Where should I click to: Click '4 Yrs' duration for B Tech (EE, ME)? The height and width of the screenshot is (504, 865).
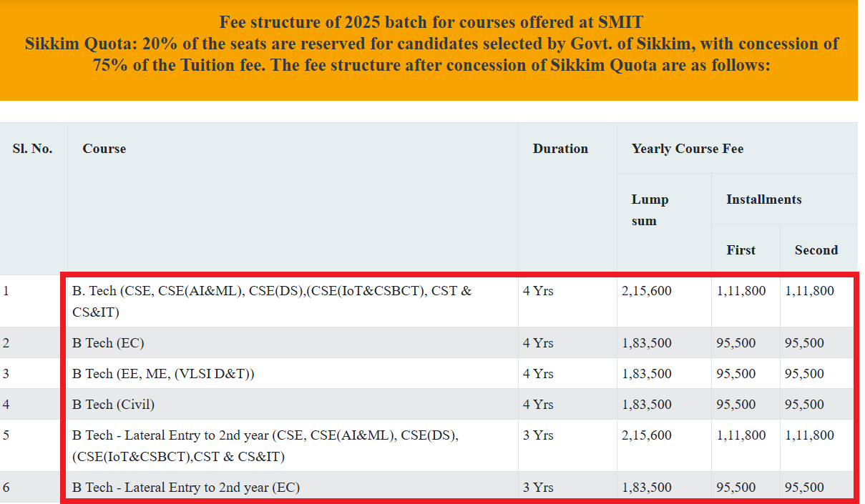coord(538,374)
